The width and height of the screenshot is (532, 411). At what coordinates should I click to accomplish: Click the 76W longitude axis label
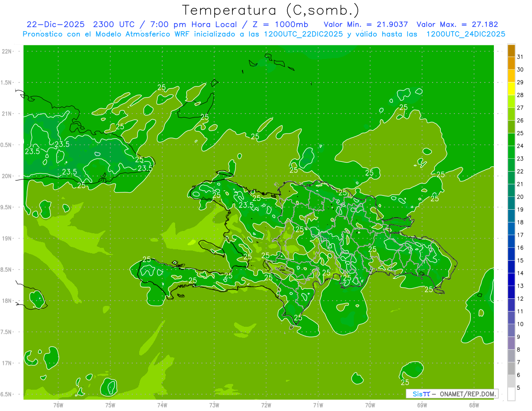58,405
